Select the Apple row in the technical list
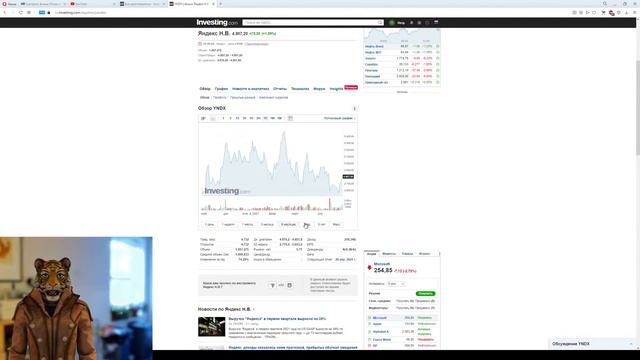640x360 pixels. (402, 324)
